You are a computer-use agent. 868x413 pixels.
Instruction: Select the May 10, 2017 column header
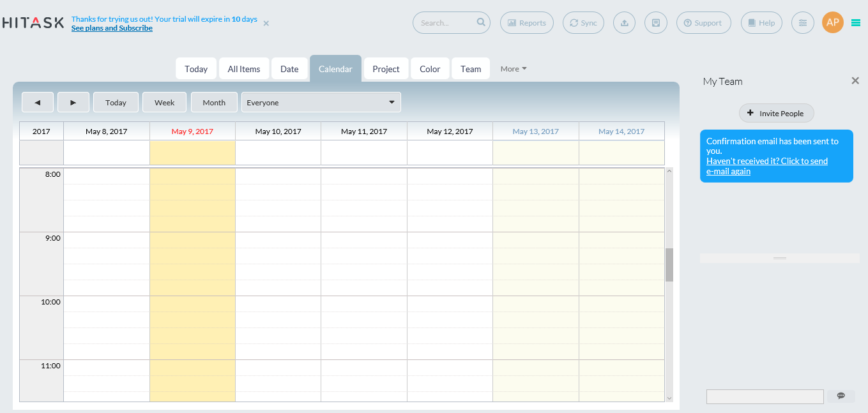click(278, 131)
